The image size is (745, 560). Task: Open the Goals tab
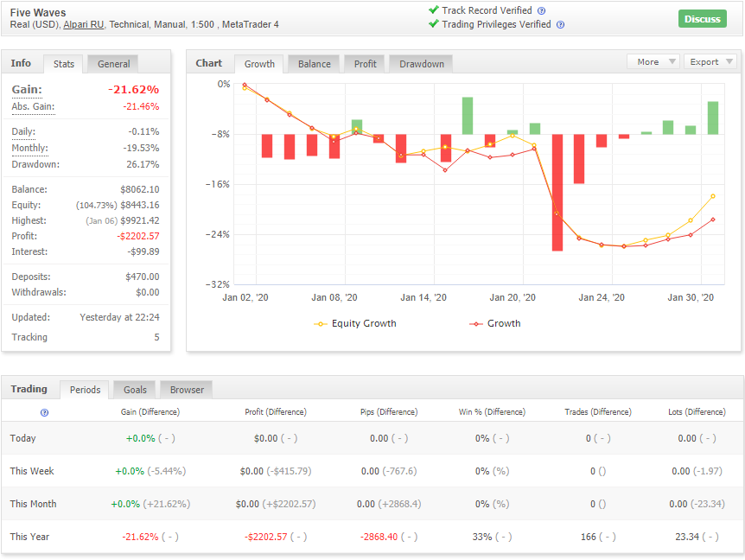coord(135,390)
